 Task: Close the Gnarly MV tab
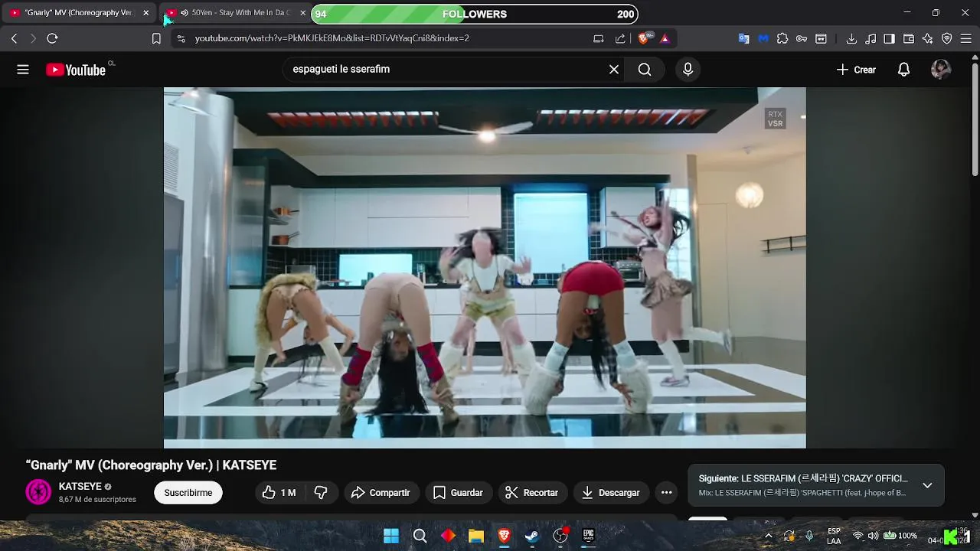tap(145, 13)
